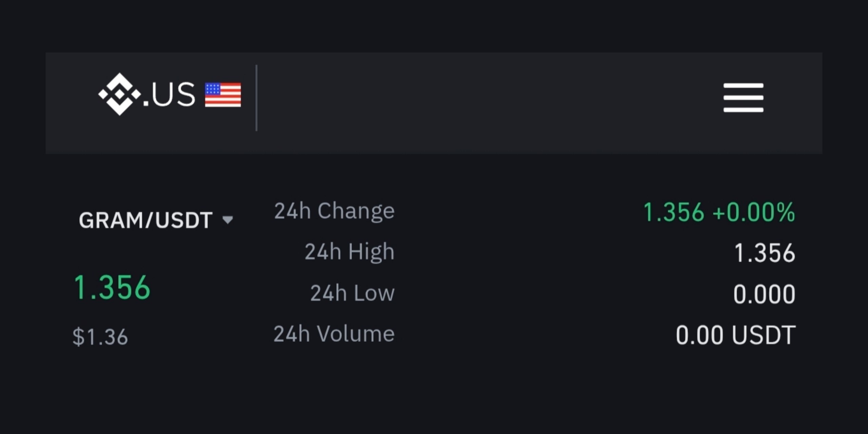Screen dimensions: 868x434
Task: Click the green 1.356 last price
Action: coord(112,288)
